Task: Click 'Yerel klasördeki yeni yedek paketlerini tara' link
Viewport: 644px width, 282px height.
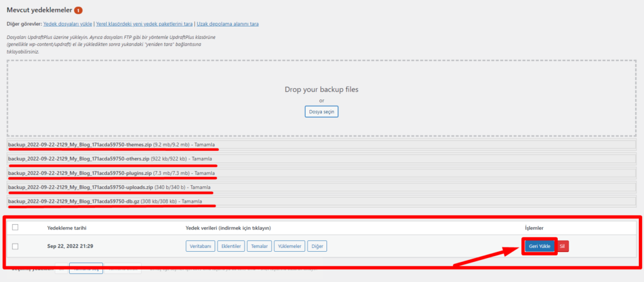Action: point(144,24)
